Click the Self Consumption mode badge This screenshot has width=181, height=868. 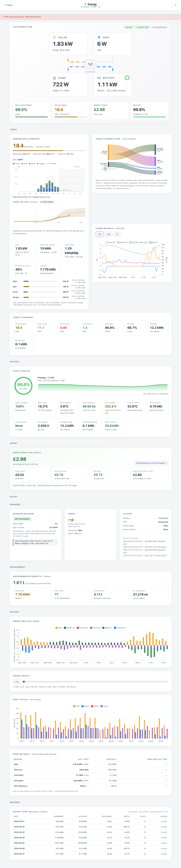coord(22,519)
